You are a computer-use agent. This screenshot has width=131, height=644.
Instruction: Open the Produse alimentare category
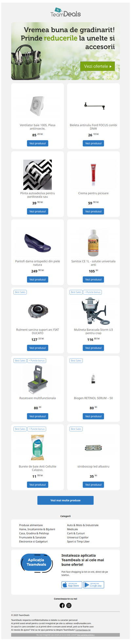31,525
